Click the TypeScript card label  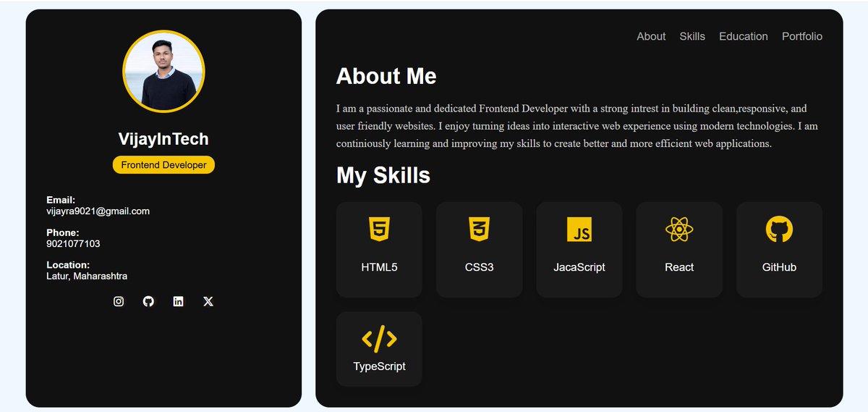[379, 366]
